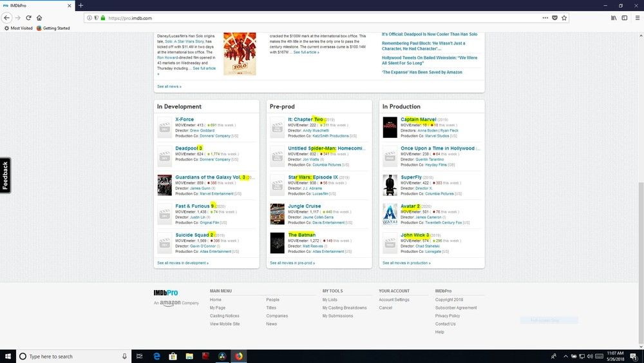Open Casting Notices in footer menu
Screen dimensions: 644x363
click(x=224, y=316)
